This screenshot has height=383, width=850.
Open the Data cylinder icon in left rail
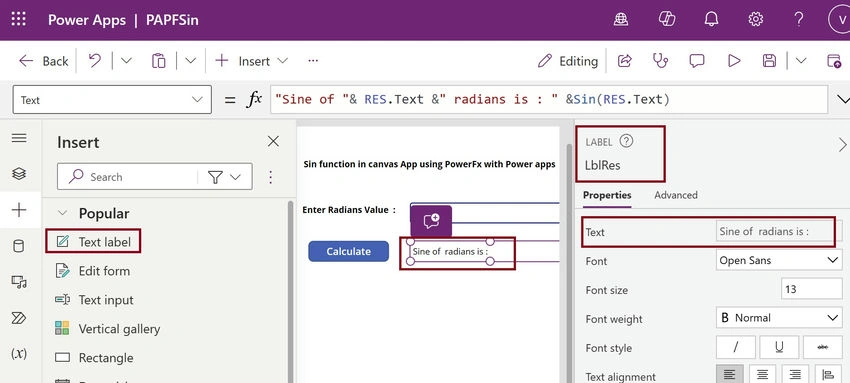18,246
